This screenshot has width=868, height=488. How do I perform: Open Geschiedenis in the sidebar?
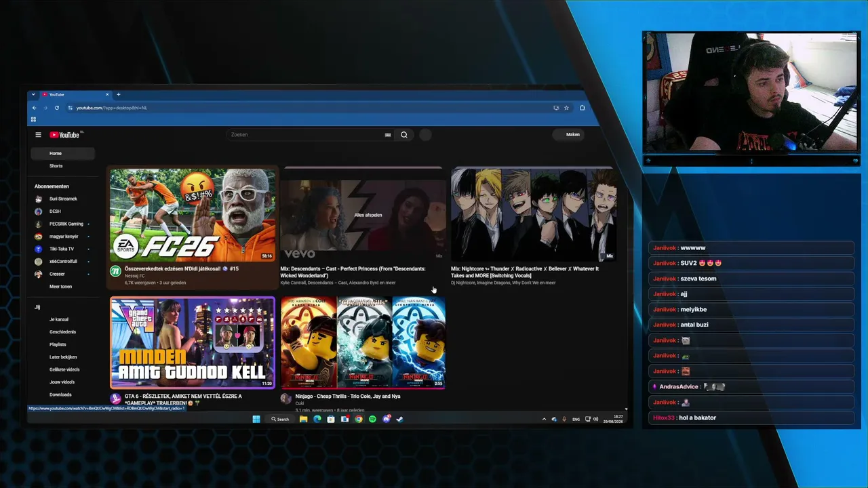pyautogui.click(x=62, y=332)
